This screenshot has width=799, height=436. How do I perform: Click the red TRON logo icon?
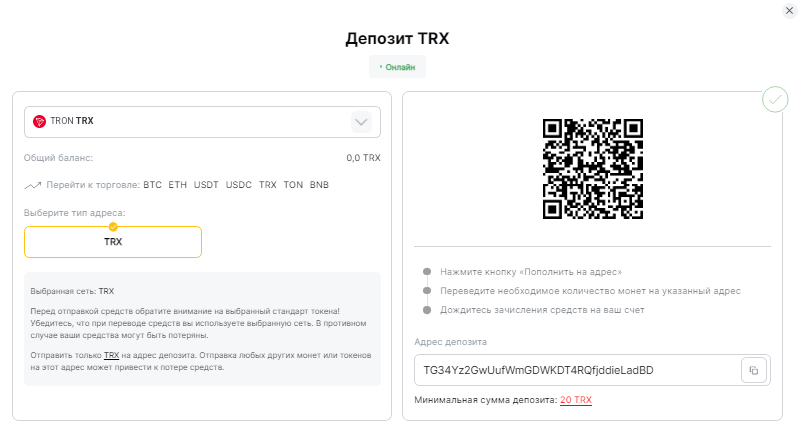click(39, 121)
